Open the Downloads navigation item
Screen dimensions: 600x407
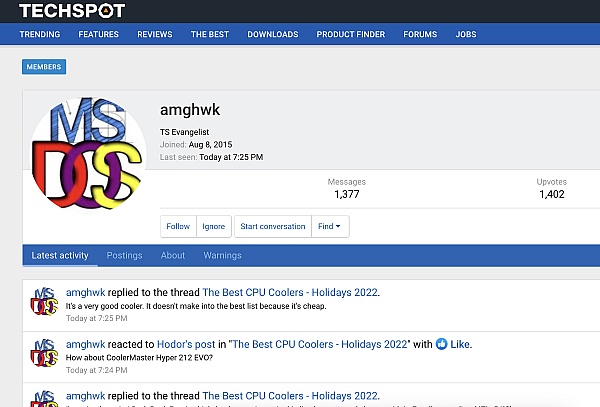click(x=272, y=34)
